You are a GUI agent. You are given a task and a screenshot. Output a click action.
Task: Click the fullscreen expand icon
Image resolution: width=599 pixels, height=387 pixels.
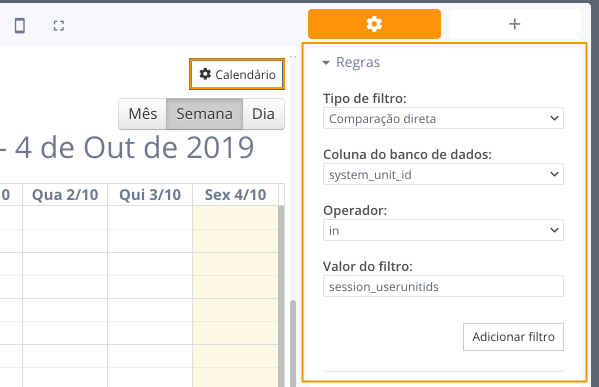(x=58, y=26)
